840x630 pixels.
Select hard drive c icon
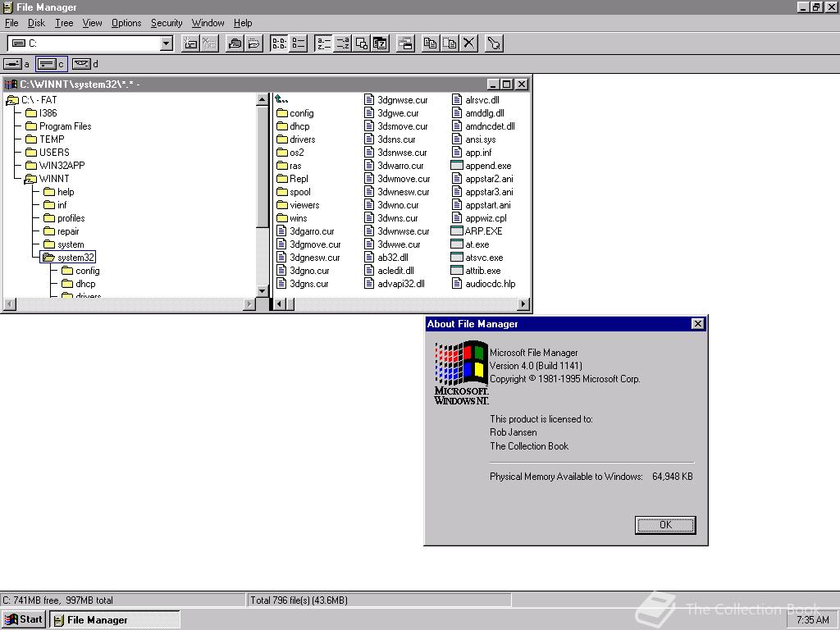tap(52, 64)
